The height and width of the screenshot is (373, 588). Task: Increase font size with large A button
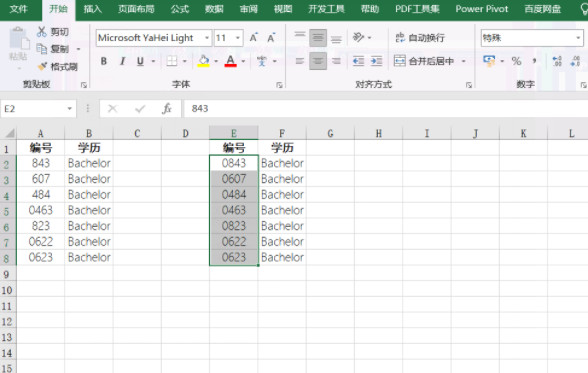(254, 38)
